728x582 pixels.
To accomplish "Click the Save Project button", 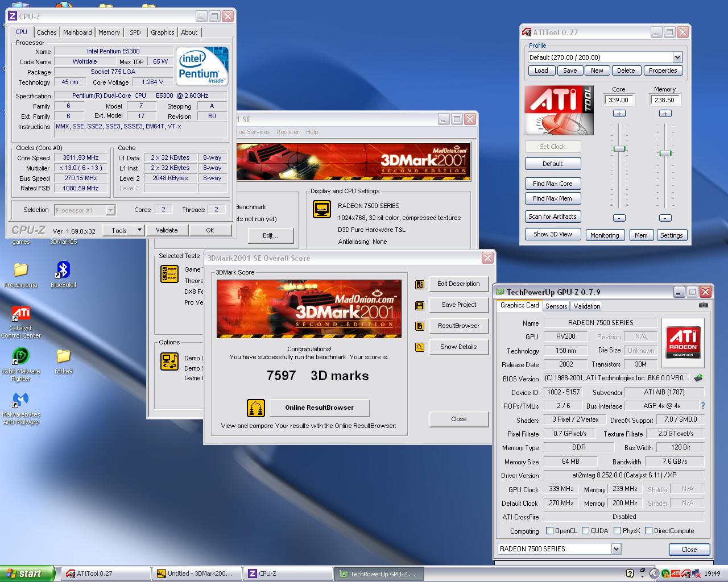I will [458, 305].
